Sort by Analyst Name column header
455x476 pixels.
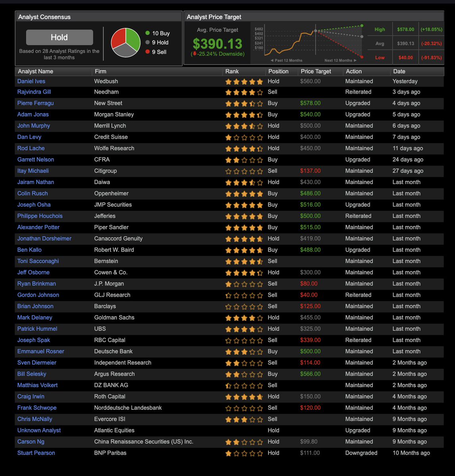click(x=36, y=71)
